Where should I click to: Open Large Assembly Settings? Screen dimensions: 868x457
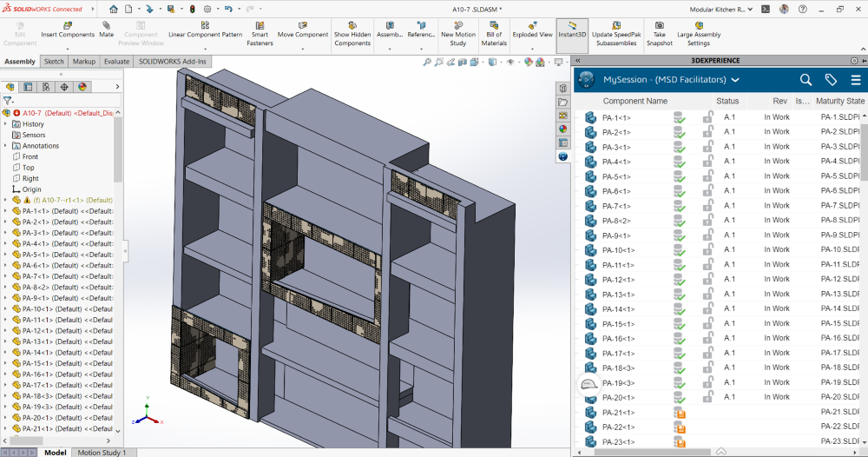tap(699, 34)
